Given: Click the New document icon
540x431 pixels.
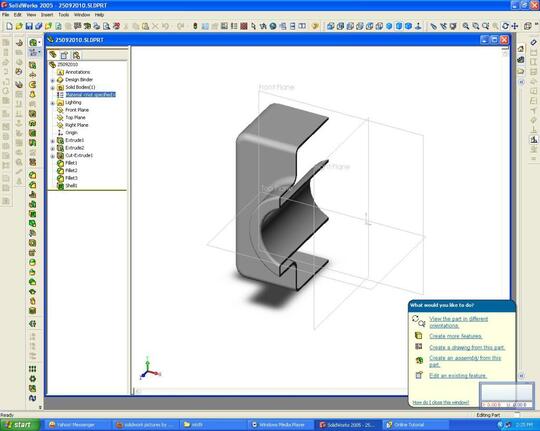Looking at the screenshot, I should pos(9,26).
